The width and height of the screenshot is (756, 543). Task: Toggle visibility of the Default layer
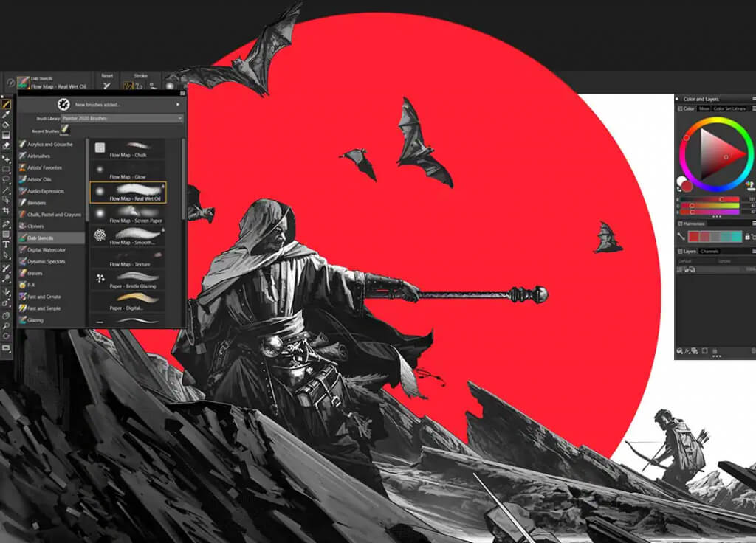pos(681,271)
